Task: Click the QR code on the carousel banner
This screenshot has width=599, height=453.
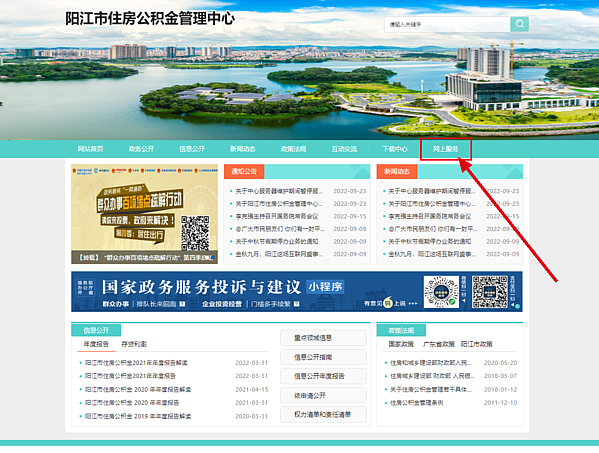Action: pyautogui.click(x=195, y=233)
